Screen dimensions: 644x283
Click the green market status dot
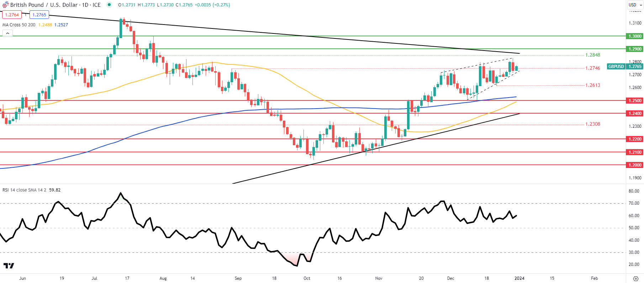point(109,5)
